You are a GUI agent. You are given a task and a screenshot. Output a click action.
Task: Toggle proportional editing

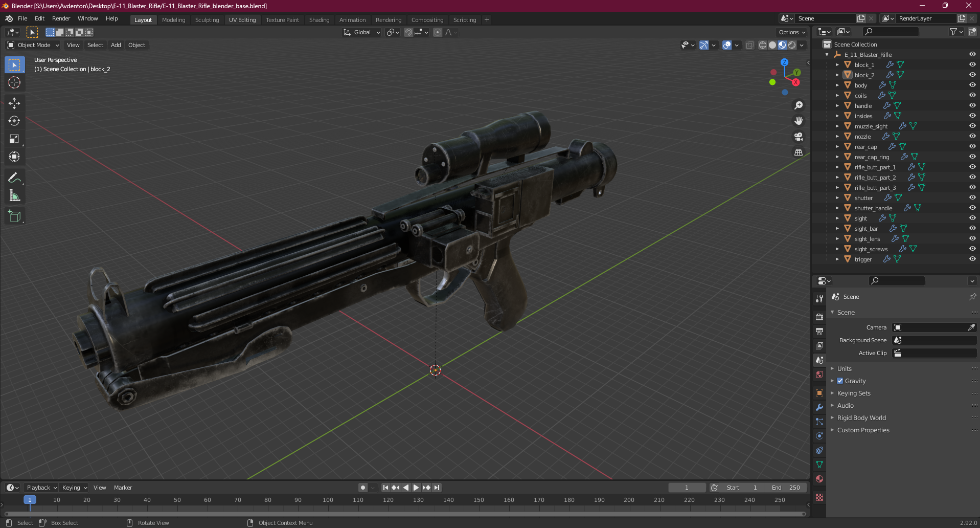point(438,32)
